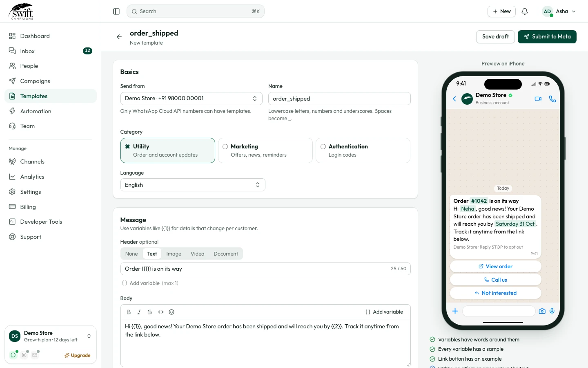Click the New button in top bar
The width and height of the screenshot is (588, 368).
[501, 11]
